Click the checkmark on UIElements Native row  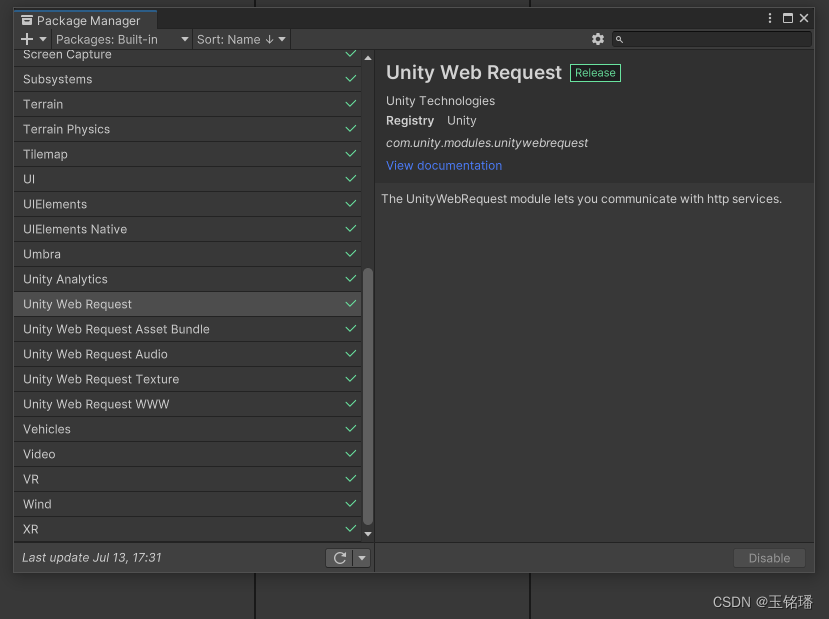pos(350,228)
